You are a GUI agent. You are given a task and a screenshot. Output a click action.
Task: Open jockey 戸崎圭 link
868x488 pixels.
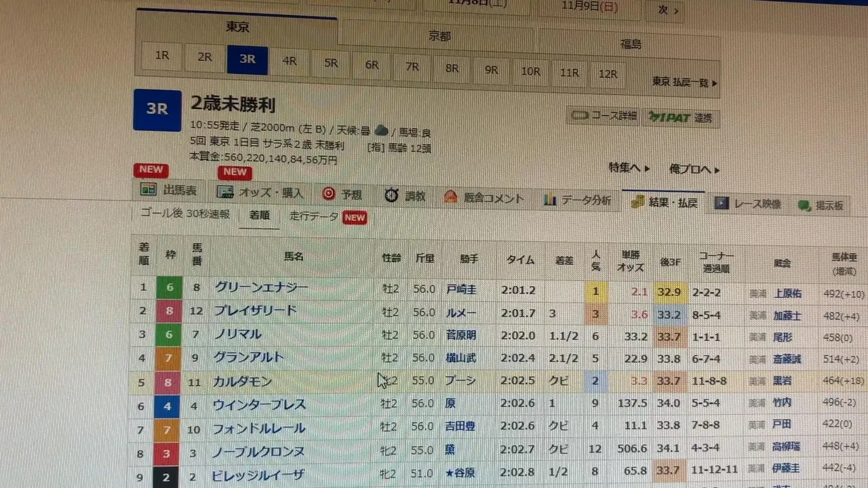461,289
